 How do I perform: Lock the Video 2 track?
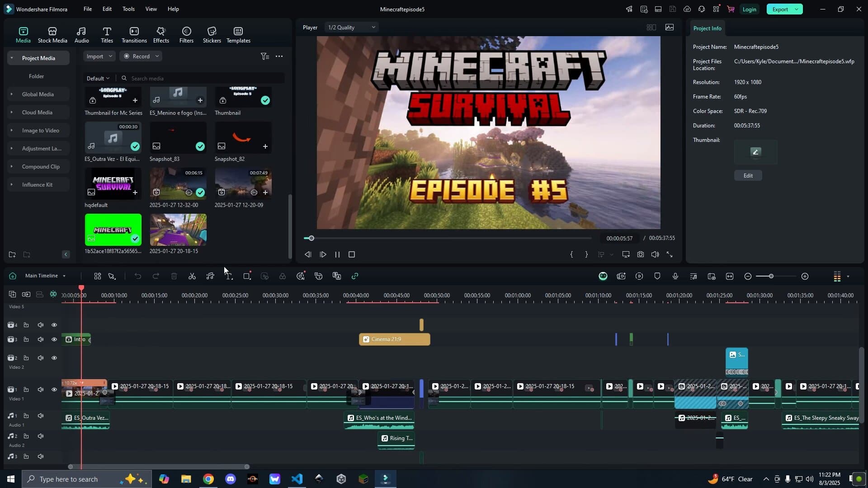click(26, 357)
